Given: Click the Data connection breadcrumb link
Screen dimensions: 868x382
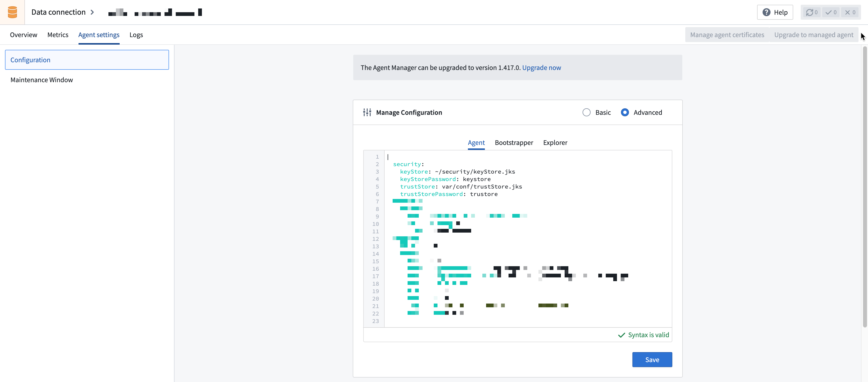Looking at the screenshot, I should tap(58, 12).
